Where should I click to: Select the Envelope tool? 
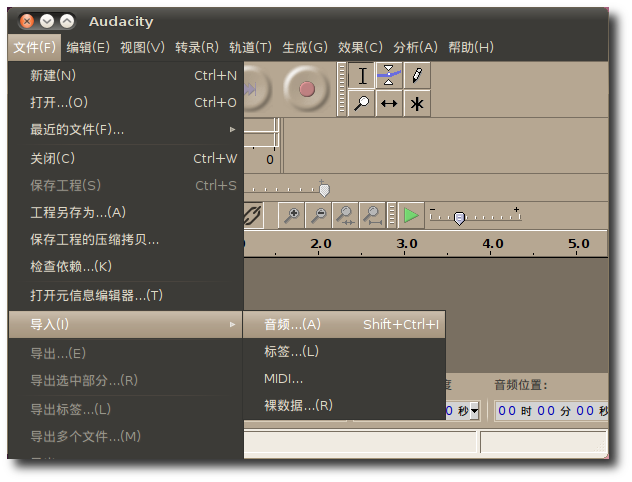point(389,75)
